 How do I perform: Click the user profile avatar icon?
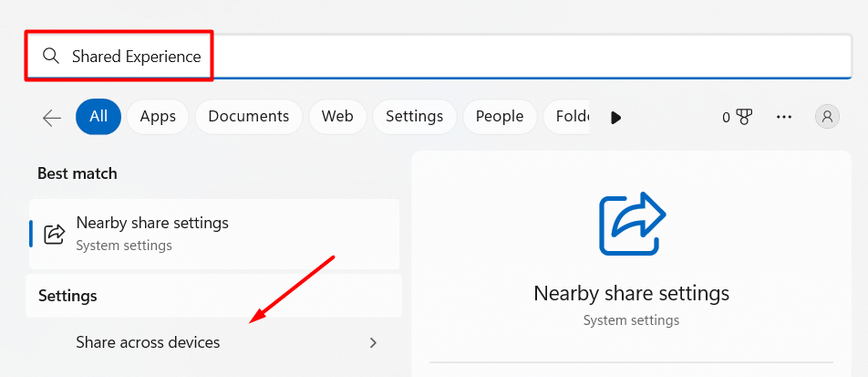point(827,117)
